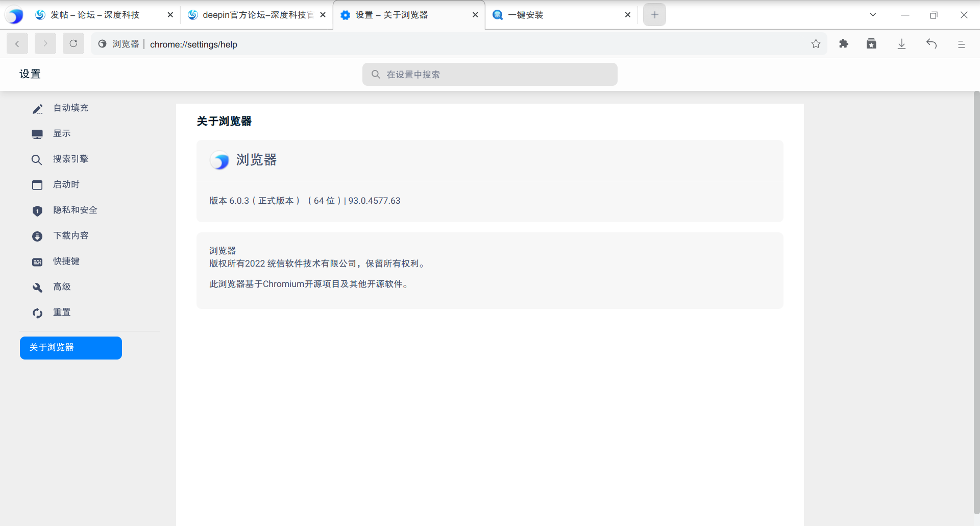Click the Chromium open source notice text
Screen dimensions: 980x526
[309, 284]
